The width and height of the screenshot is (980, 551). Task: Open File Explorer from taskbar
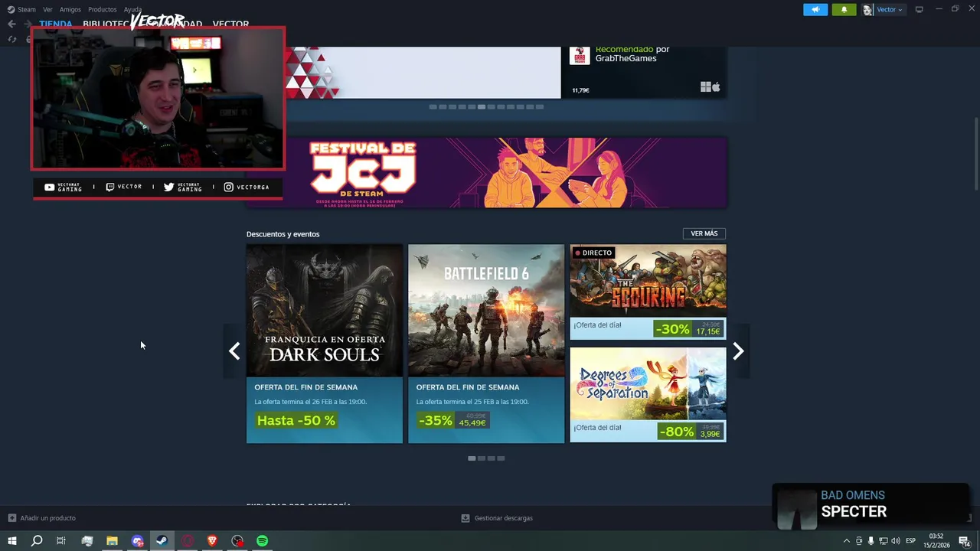pos(112,541)
